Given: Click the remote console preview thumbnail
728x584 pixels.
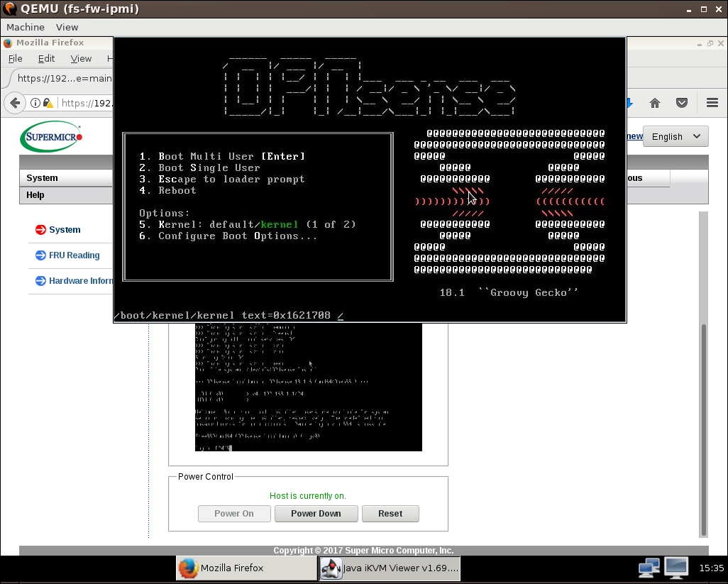Looking at the screenshot, I should 308,387.
